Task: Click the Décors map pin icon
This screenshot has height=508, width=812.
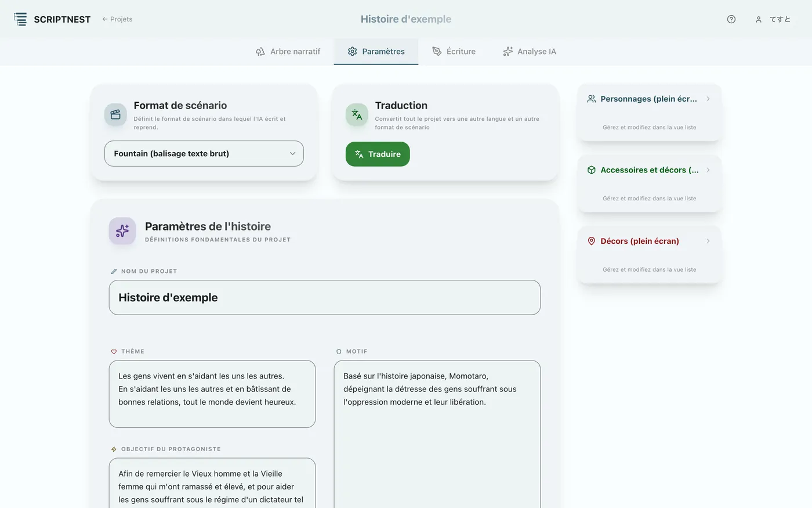Action: point(592,241)
